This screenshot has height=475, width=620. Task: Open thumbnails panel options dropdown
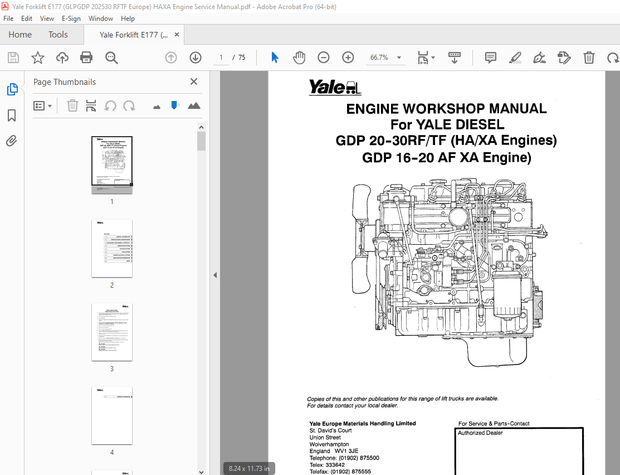click(42, 106)
